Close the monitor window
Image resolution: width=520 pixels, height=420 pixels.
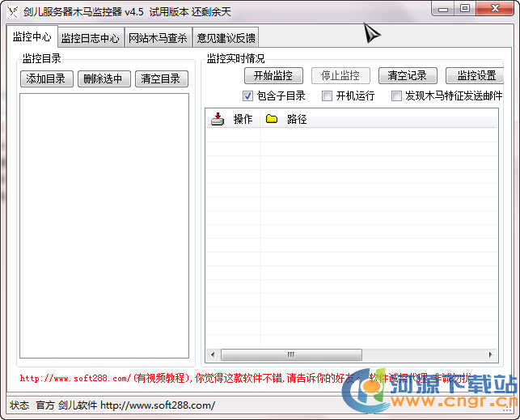495,8
